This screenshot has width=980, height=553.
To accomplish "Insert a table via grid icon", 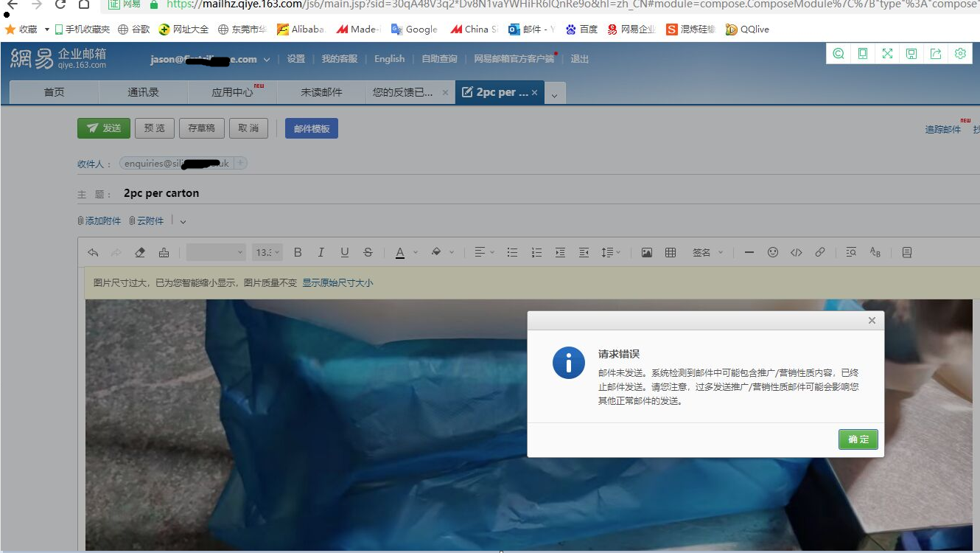I will (x=671, y=252).
